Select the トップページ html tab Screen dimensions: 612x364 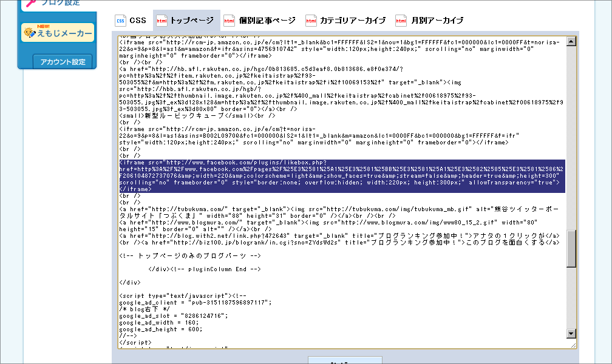185,20
